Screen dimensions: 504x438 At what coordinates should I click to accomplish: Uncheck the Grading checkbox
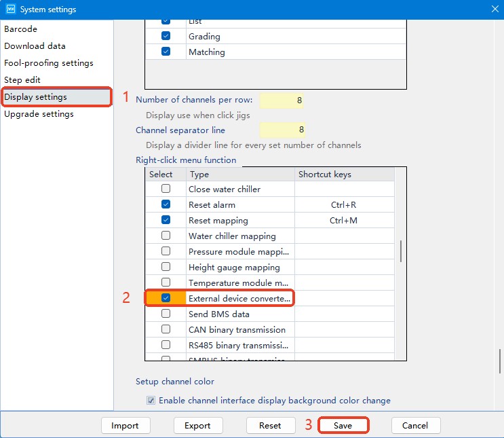pyautogui.click(x=166, y=37)
